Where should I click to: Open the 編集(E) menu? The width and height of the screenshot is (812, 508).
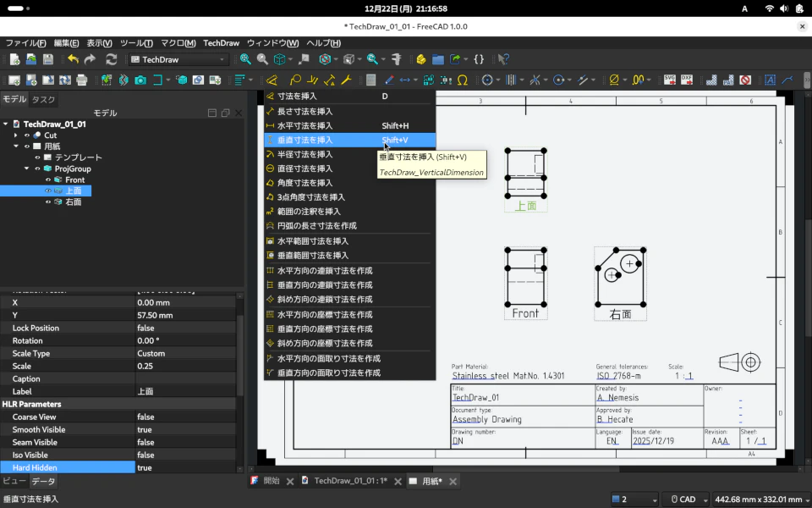click(x=66, y=43)
